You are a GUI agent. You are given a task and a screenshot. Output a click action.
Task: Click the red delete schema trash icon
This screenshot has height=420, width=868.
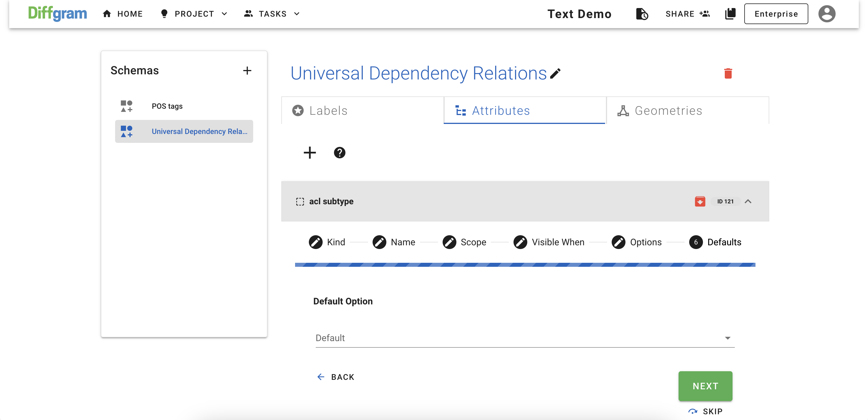click(728, 73)
